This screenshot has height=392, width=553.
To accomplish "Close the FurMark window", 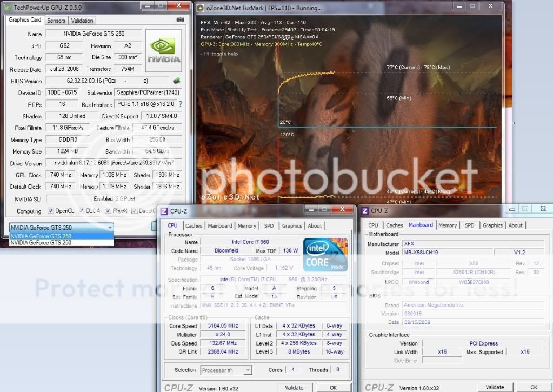I will pyautogui.click(x=491, y=6).
